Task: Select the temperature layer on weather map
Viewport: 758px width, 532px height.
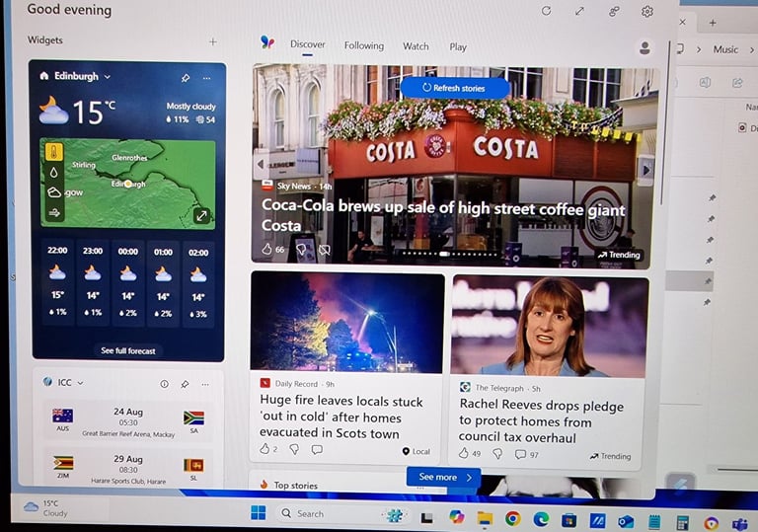Action: (x=54, y=152)
